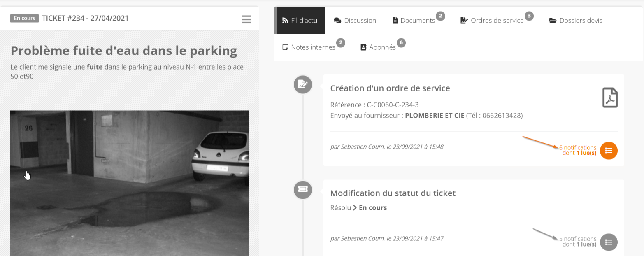Image resolution: width=644 pixels, height=256 pixels.
Task: Click the grey notifications list button
Action: 609,242
